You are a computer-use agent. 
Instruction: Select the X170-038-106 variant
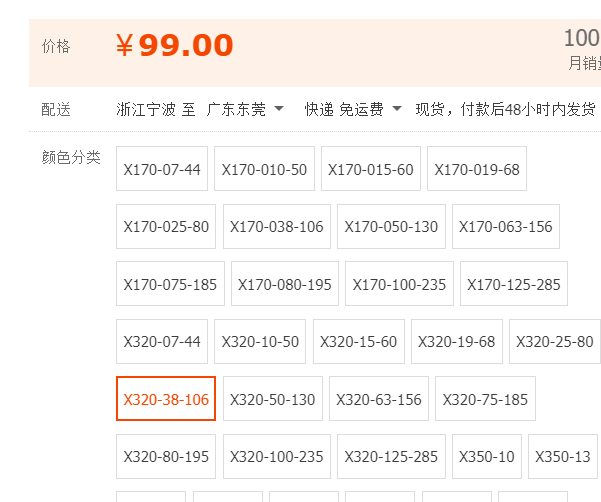click(277, 226)
